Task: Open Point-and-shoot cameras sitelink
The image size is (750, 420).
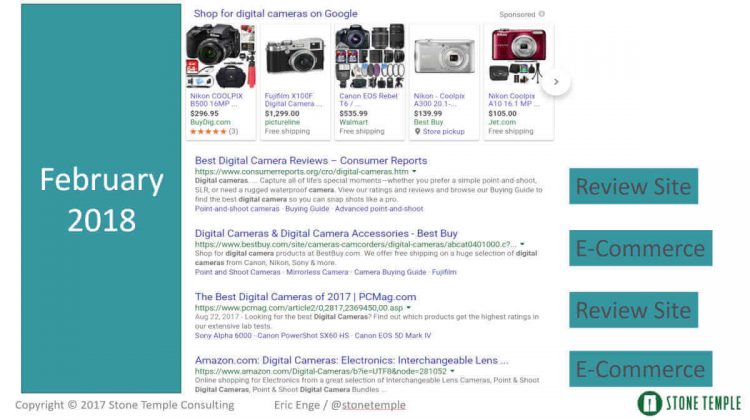Action: click(237, 209)
